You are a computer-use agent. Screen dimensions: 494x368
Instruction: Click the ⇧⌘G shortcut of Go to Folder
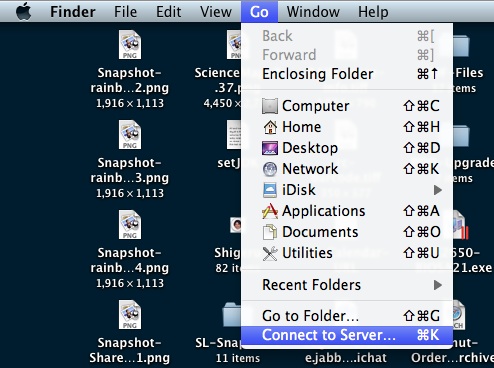coord(421,316)
